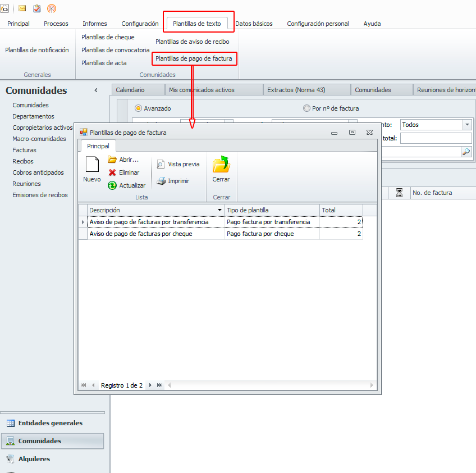Open Copropietarios activos in the sidebar

point(43,128)
